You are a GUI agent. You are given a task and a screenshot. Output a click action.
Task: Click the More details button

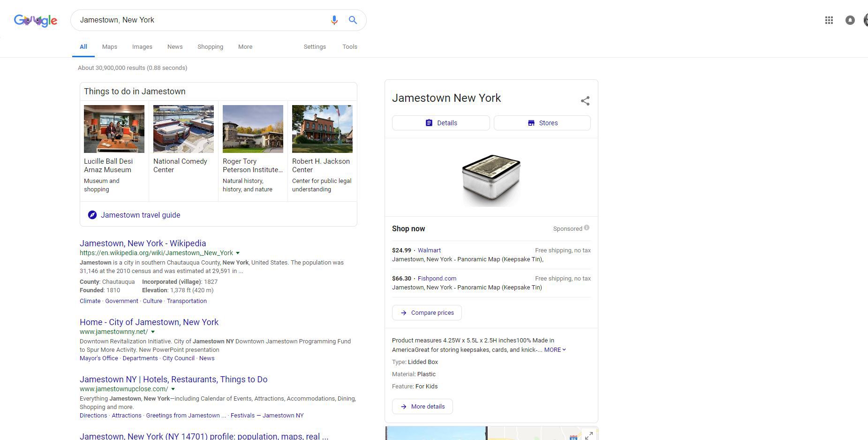coord(423,407)
